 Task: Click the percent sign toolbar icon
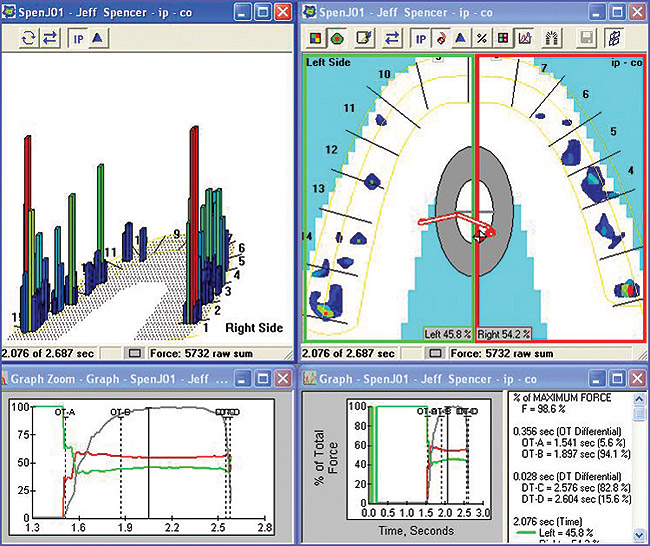[x=480, y=39]
